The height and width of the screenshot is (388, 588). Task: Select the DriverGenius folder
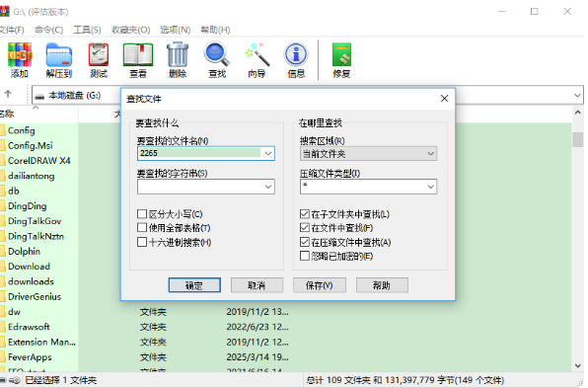(35, 296)
